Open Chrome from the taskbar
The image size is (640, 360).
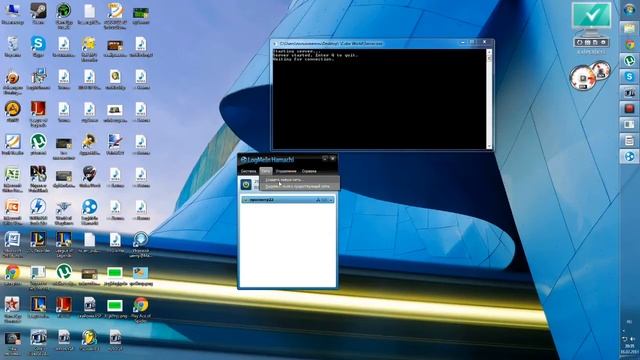coord(630,44)
